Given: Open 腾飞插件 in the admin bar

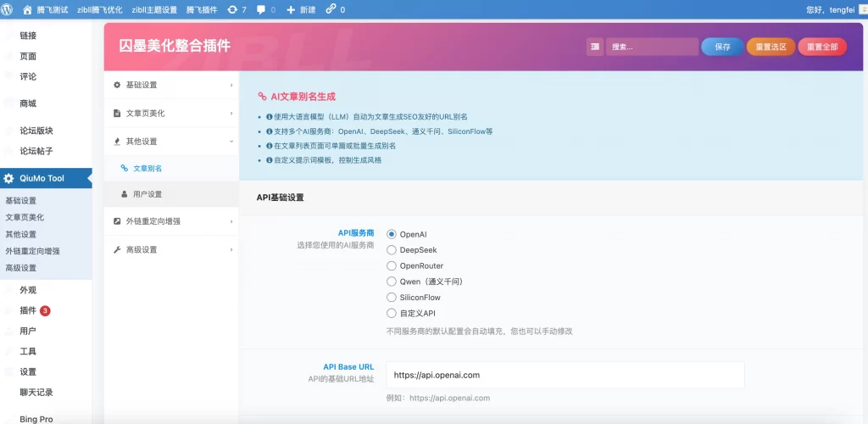Looking at the screenshot, I should [202, 9].
